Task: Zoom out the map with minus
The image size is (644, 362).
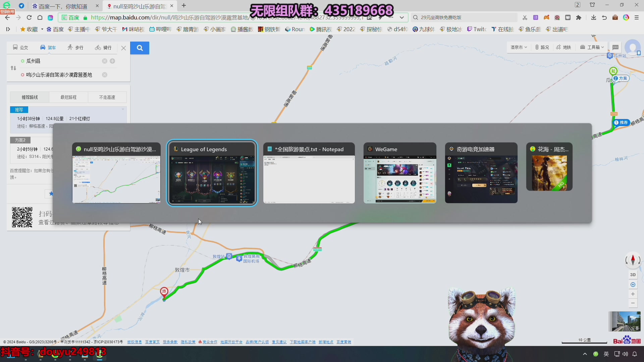Action: 633,303
